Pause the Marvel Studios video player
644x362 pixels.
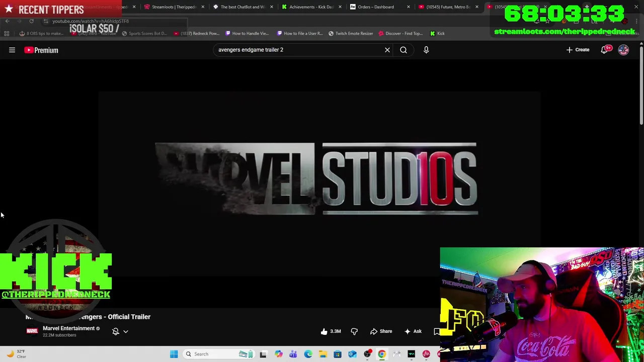[319, 184]
